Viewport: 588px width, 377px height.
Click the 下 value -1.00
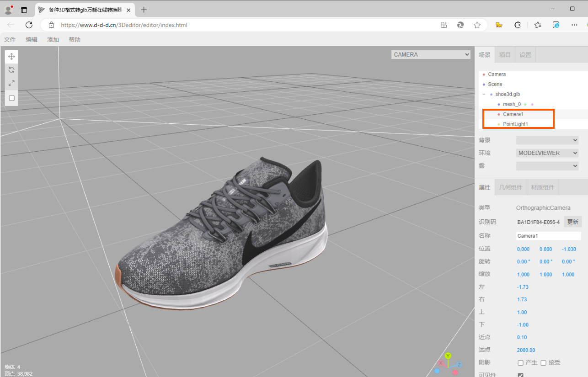tap(523, 325)
